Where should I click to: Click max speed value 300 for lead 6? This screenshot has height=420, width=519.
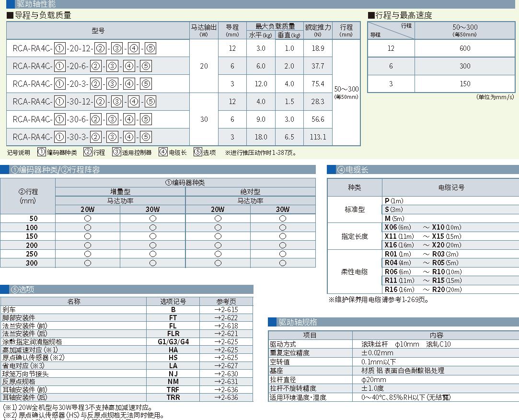tap(465, 66)
